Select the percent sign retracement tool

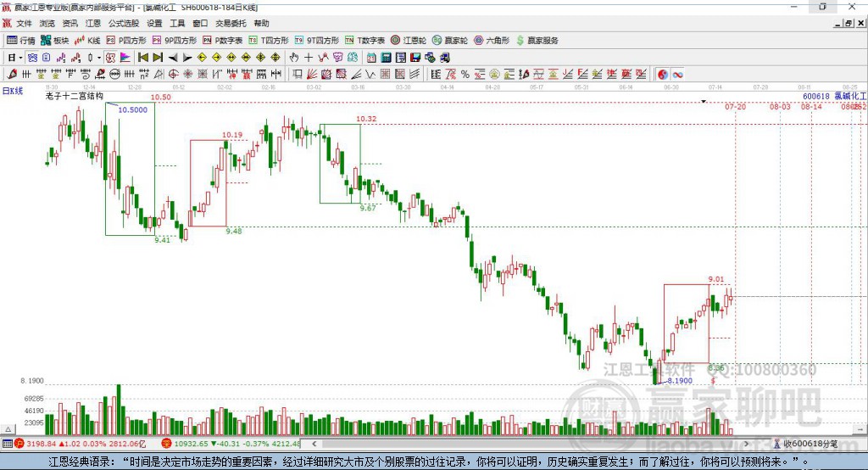465,75
